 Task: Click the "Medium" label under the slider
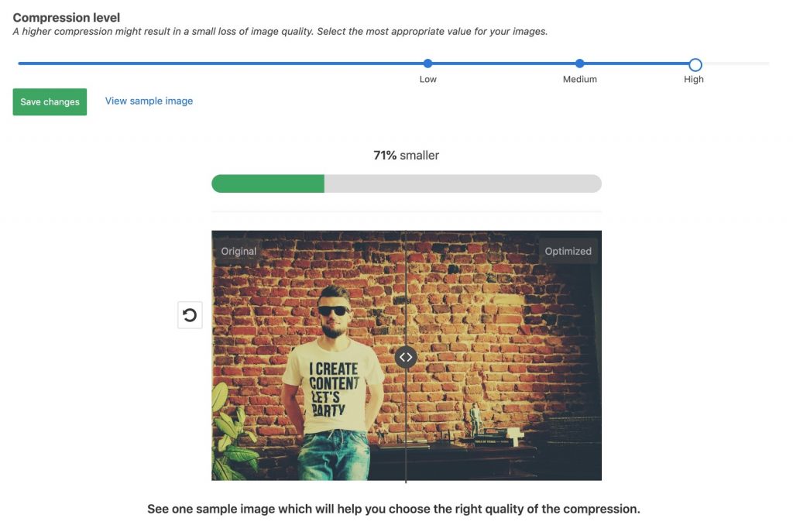pos(580,79)
